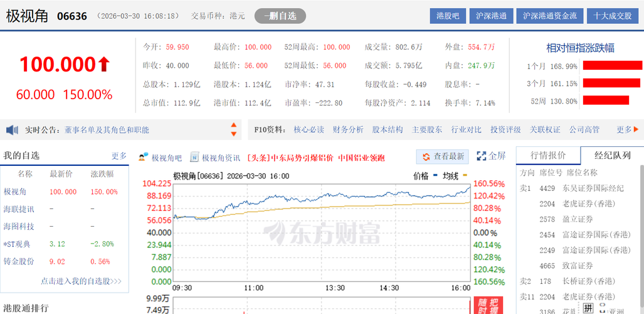Open headline 中东局势引爆铝价 中国铝业领跑
Image resolution: width=644 pixels, height=314 pixels.
coord(316,158)
